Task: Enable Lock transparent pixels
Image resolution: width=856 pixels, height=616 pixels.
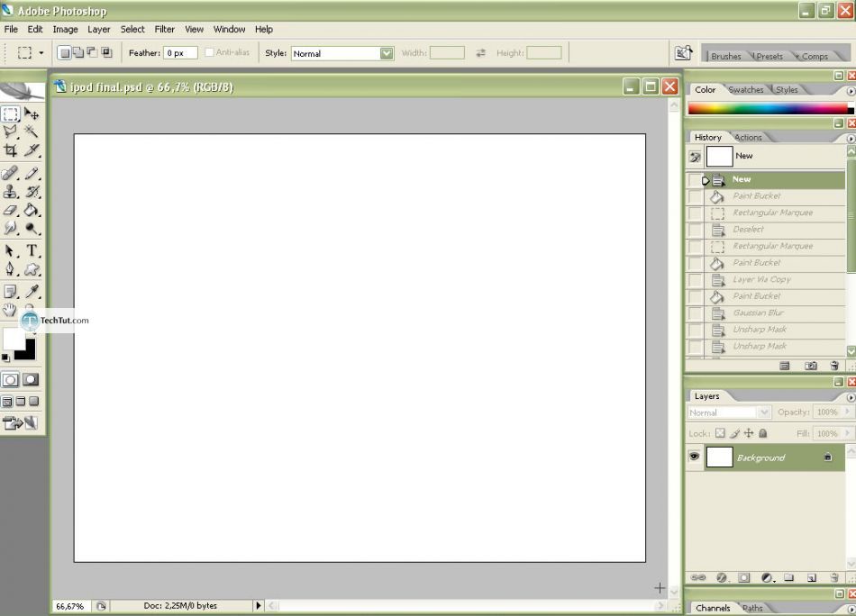Action: point(720,433)
